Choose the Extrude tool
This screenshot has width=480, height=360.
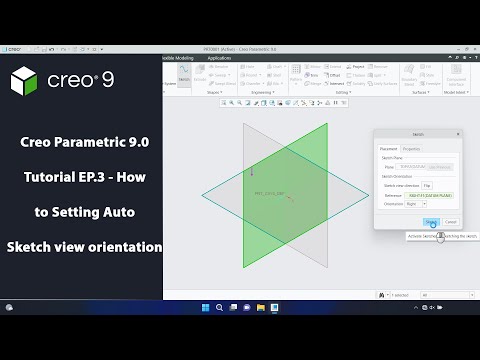(200, 74)
